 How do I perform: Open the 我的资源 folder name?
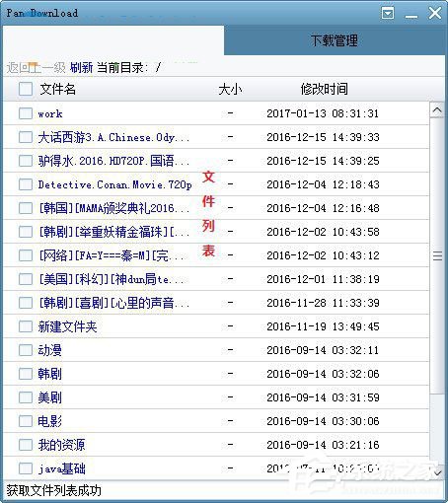coord(61,445)
